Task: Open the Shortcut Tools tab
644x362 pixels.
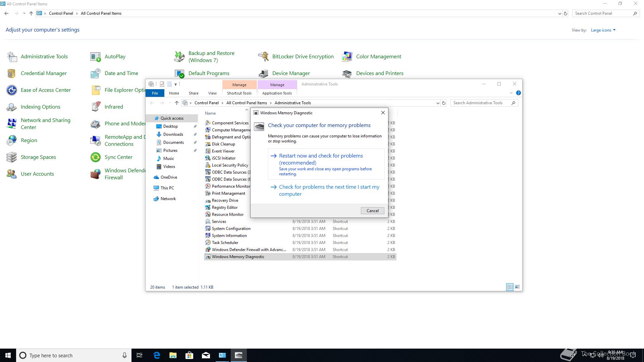Action: [239, 93]
